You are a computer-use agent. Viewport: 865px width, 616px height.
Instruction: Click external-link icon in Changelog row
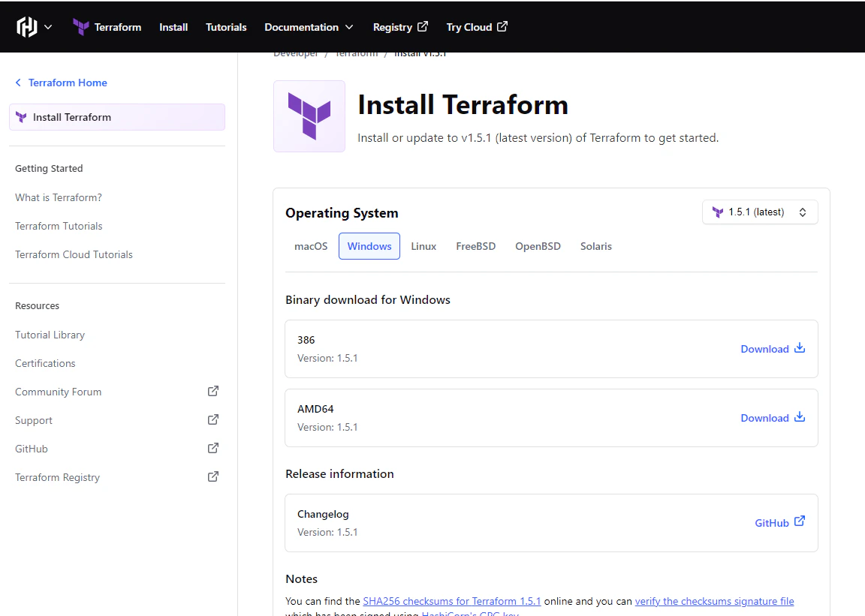[x=800, y=521]
